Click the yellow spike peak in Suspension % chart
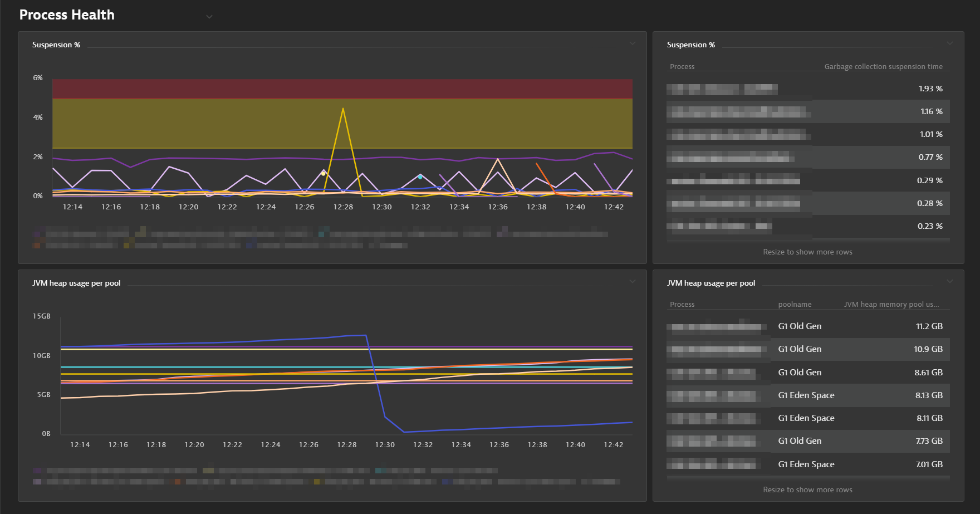This screenshot has width=980, height=514. click(x=343, y=109)
